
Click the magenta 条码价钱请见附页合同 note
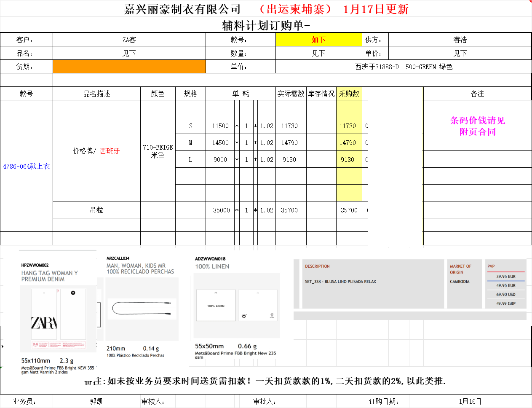(x=477, y=126)
